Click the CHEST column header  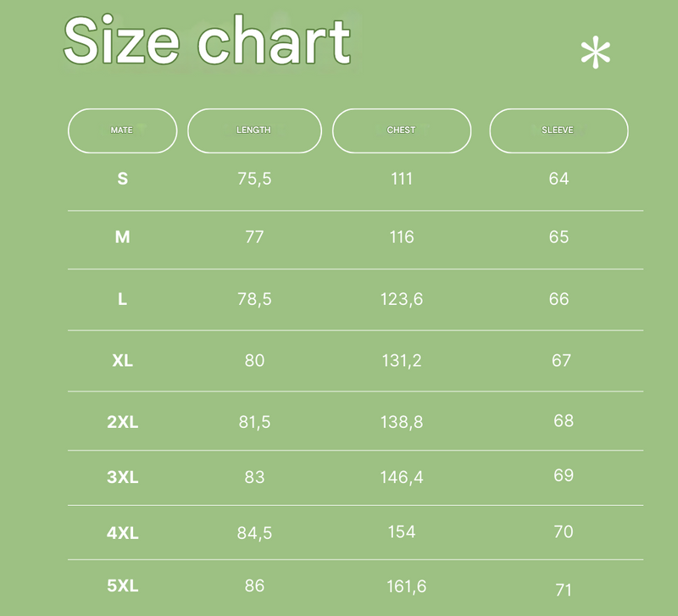[x=402, y=130]
